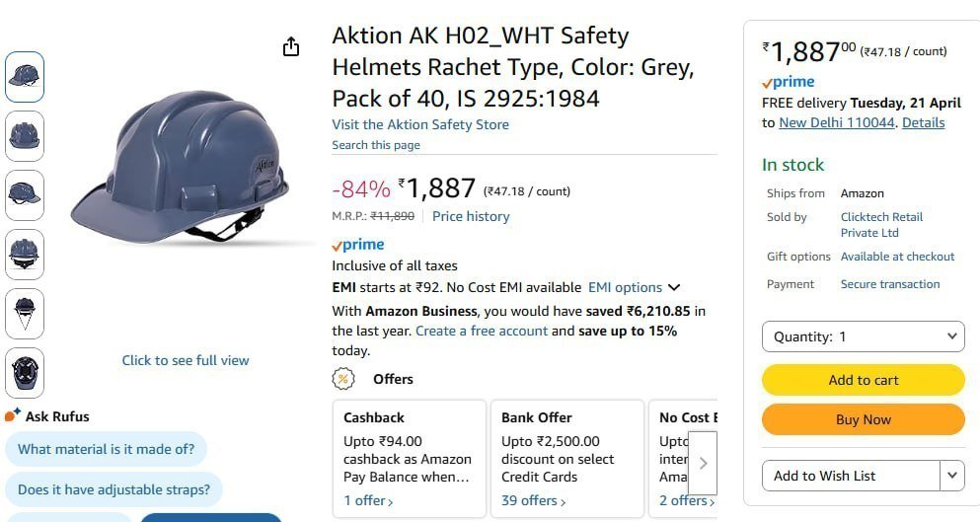Select the second helmet thumbnail

pos(25,135)
